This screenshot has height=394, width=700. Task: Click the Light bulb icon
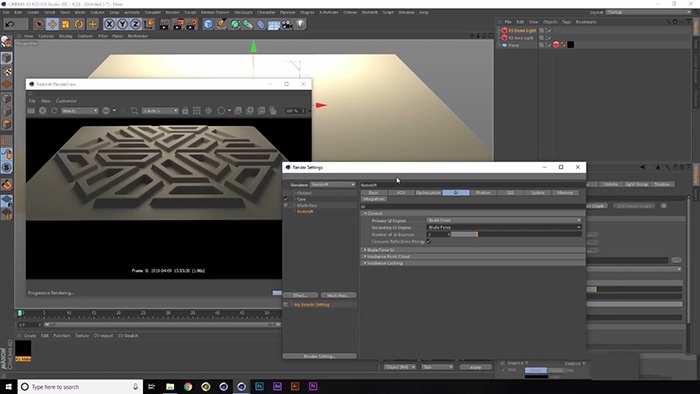[300, 24]
